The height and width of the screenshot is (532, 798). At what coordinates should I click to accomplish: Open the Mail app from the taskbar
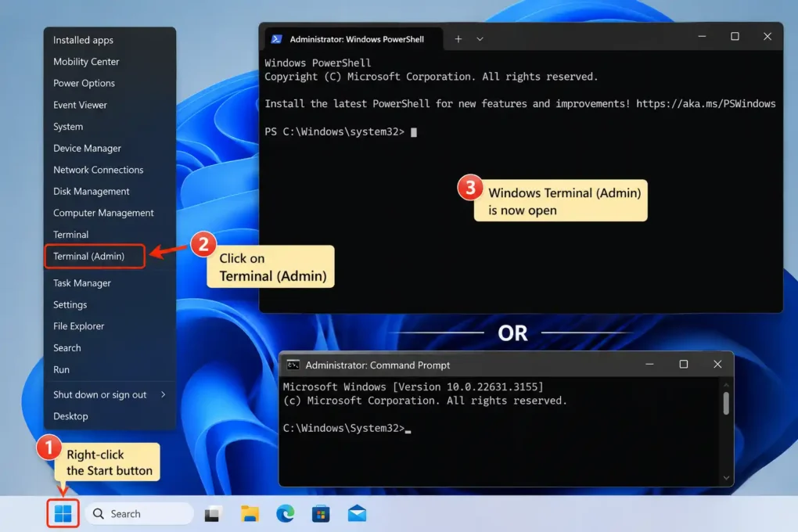(x=357, y=514)
